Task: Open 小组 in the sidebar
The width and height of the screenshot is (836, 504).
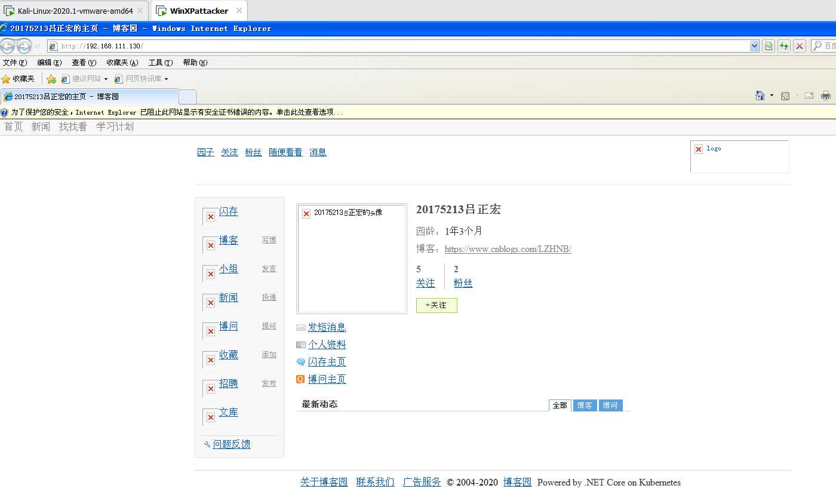Action: tap(229, 269)
